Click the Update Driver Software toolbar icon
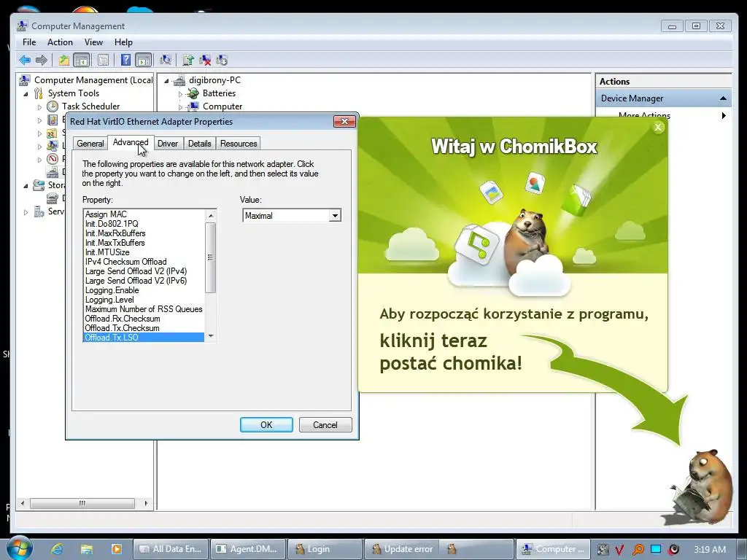Viewport: 747px width, 560px height. (188, 60)
